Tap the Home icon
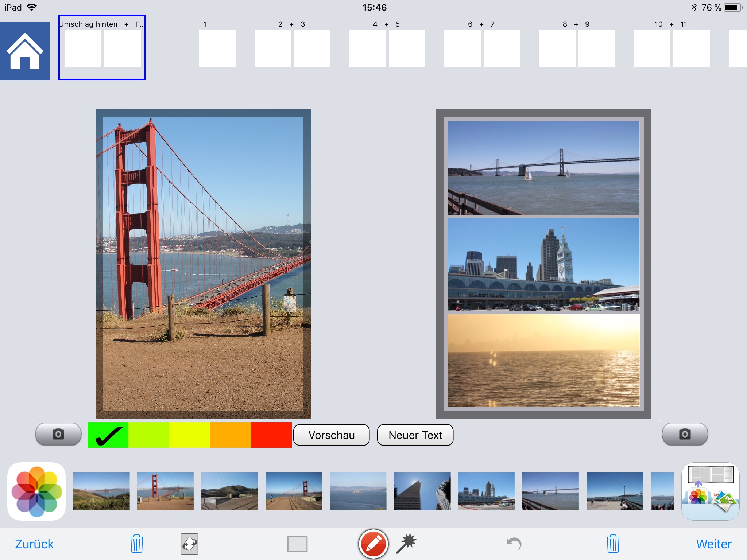Screen dimensions: 747x560 click(25, 51)
